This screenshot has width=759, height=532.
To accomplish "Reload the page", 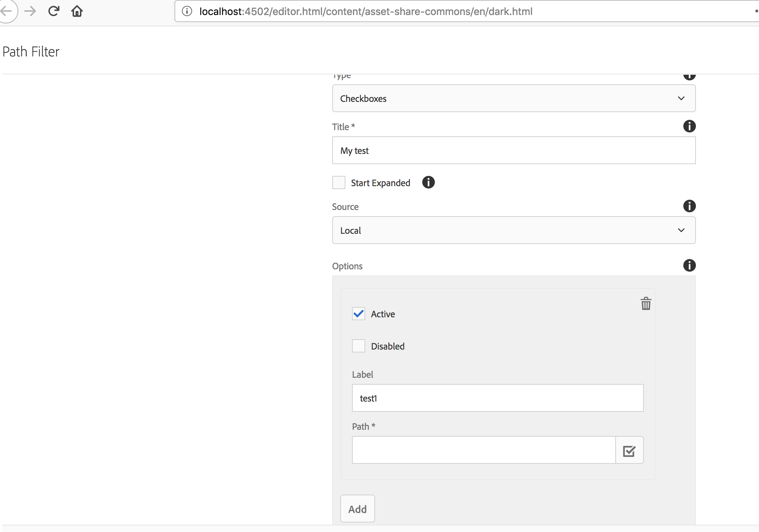I will pyautogui.click(x=54, y=11).
